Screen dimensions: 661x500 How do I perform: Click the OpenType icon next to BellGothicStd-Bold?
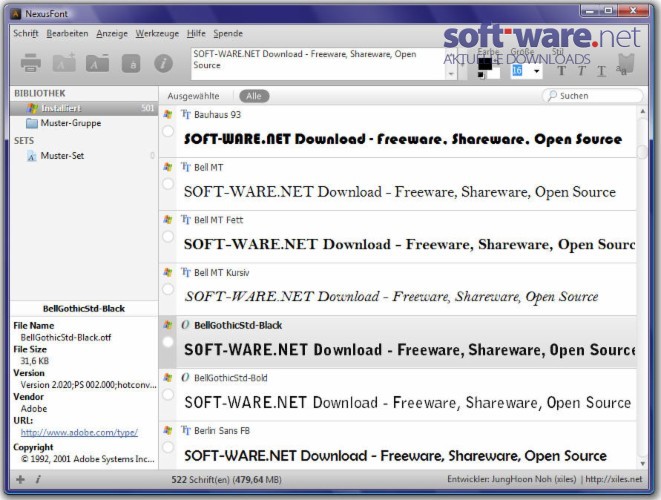(x=185, y=378)
